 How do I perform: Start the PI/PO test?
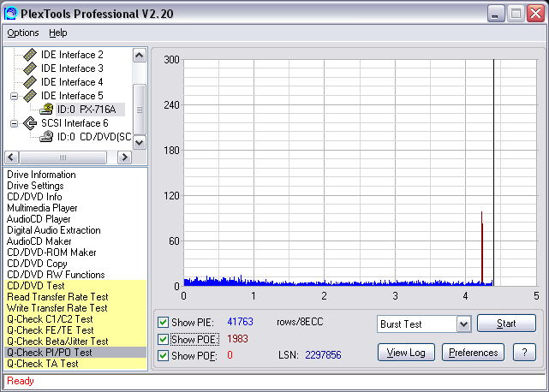pos(506,324)
